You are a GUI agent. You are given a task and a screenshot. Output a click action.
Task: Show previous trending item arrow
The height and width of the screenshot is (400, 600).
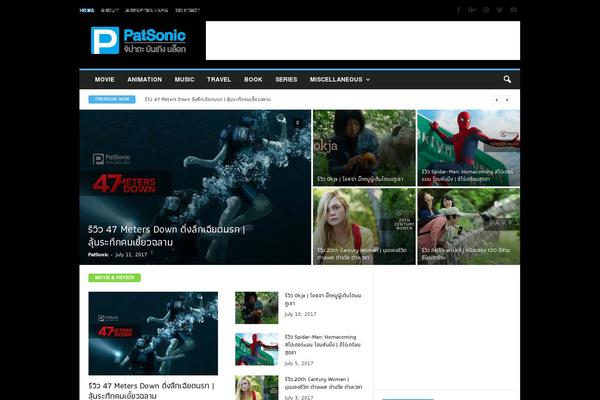(x=496, y=100)
